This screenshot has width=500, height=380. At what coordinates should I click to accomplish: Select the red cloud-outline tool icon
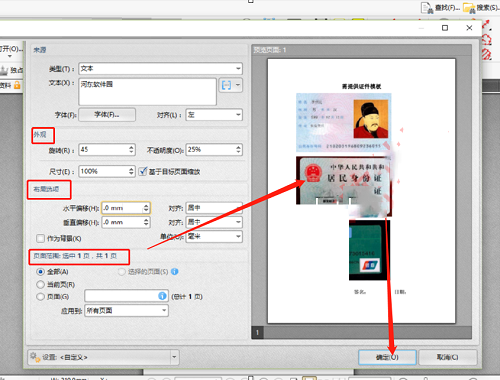[x=487, y=40]
